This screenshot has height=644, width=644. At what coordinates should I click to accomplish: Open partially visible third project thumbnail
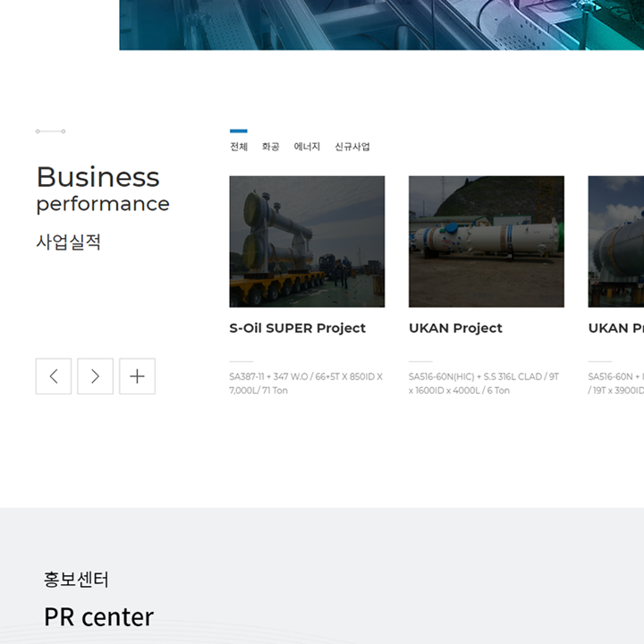tap(616, 241)
